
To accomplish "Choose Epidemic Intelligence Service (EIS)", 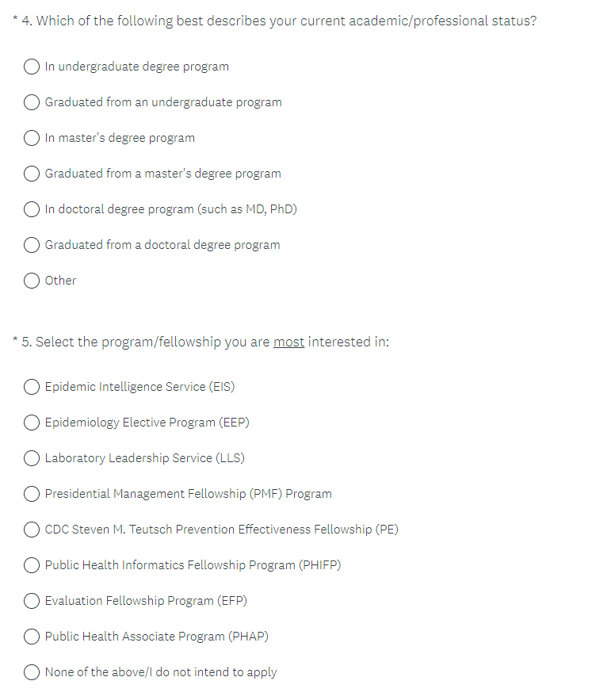I will click(32, 387).
